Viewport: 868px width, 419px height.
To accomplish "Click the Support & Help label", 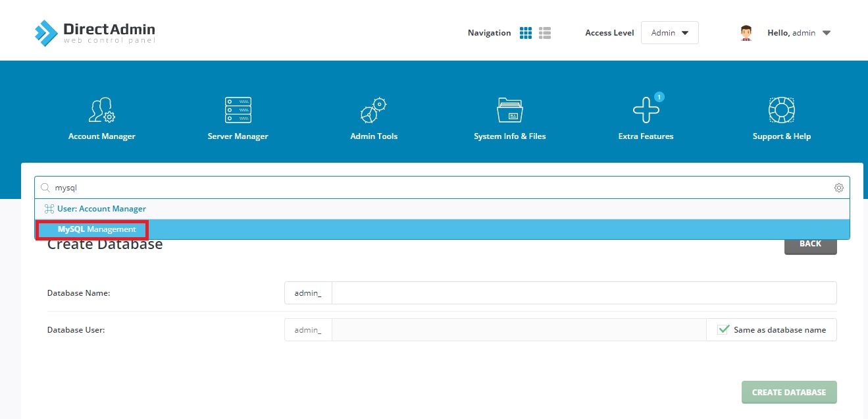I will tap(782, 136).
